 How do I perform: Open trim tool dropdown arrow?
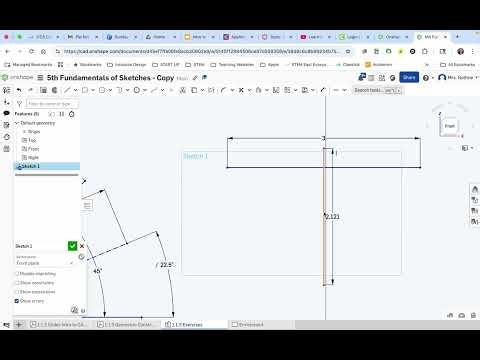(249, 90)
